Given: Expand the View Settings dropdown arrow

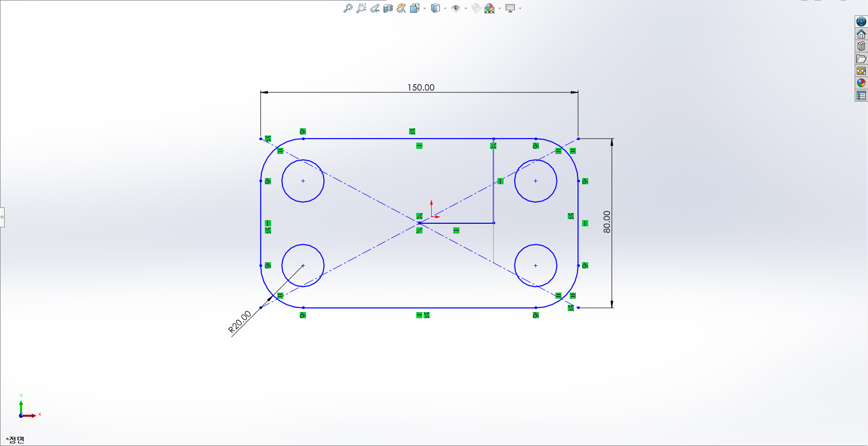Looking at the screenshot, I should click(x=520, y=9).
